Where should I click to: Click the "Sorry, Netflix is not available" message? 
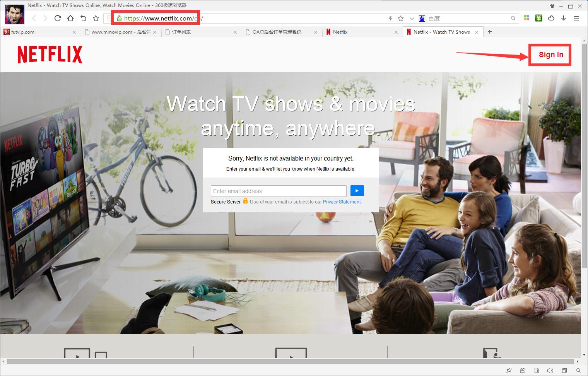[x=291, y=158]
